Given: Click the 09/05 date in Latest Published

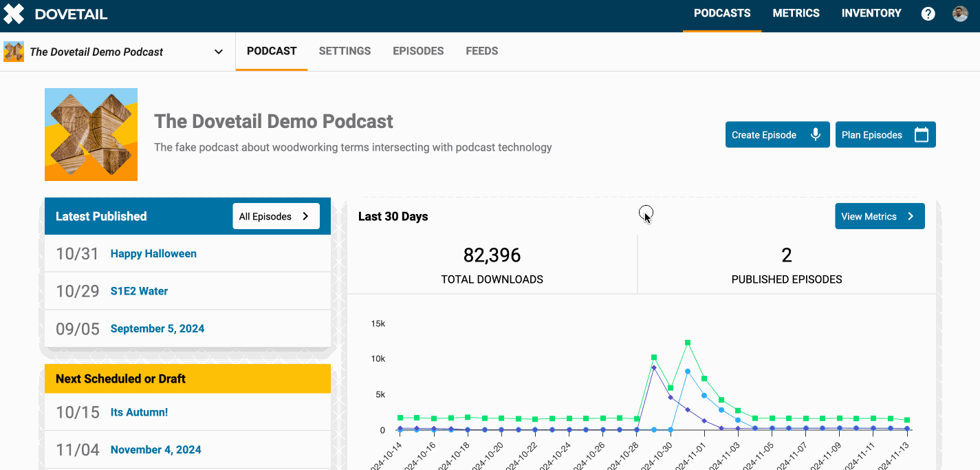Looking at the screenshot, I should 78,328.
